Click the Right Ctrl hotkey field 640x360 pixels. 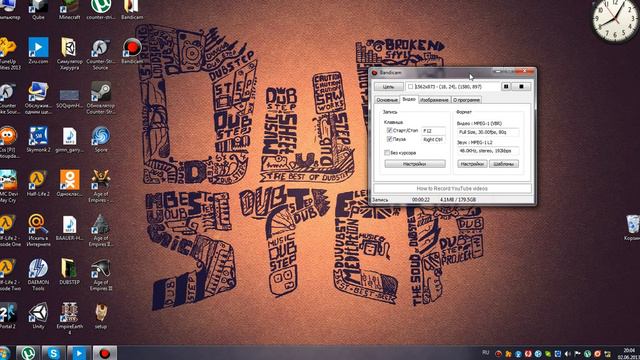click(433, 140)
